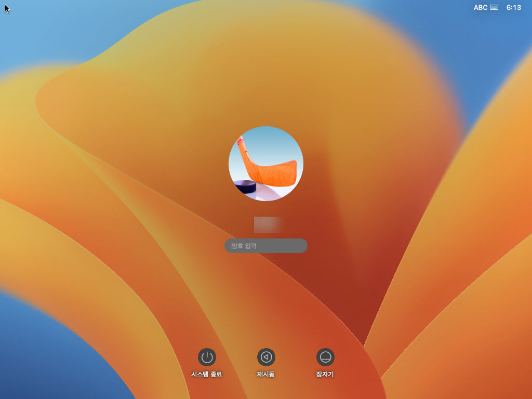This screenshot has width=532, height=399.
Task: Open the ABC input source menu
Action: tap(481, 7)
